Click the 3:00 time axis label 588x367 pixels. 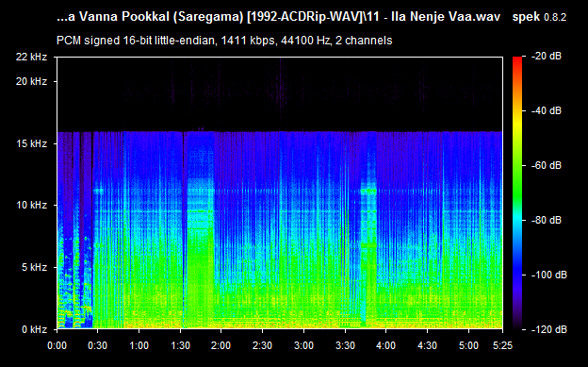tap(303, 345)
